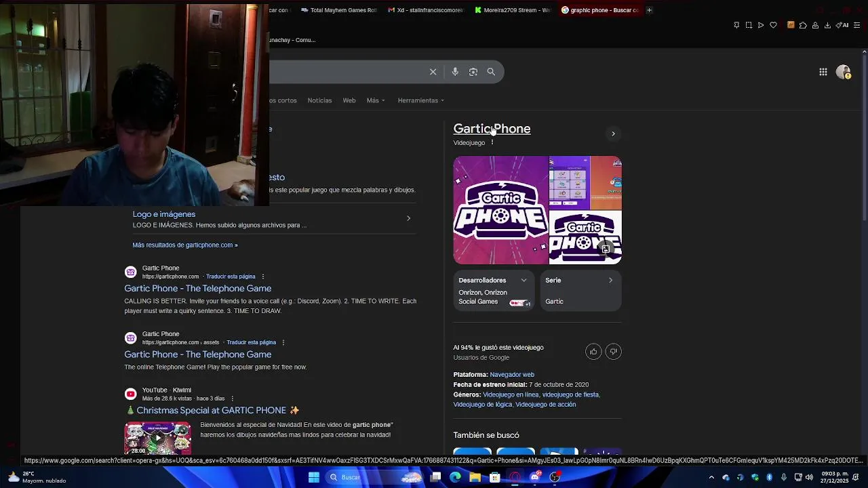Screen dimensions: 868x488
Task: Open the Más search filter dropdown
Action: (x=376, y=100)
